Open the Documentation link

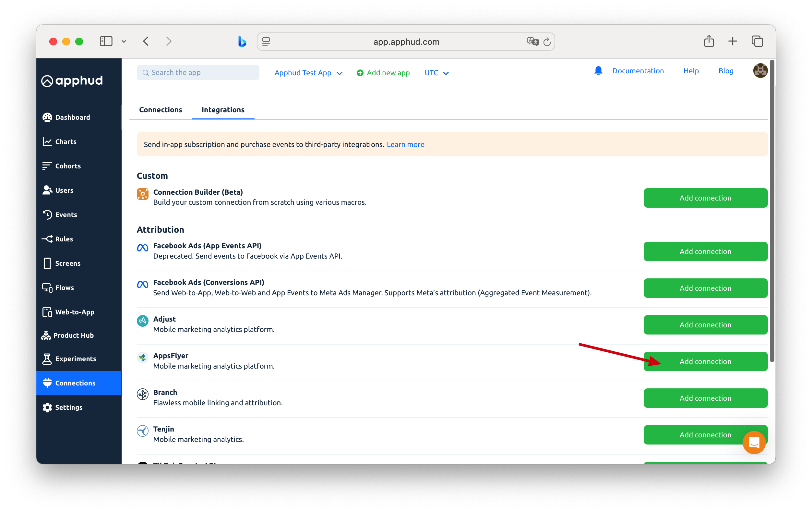point(638,71)
